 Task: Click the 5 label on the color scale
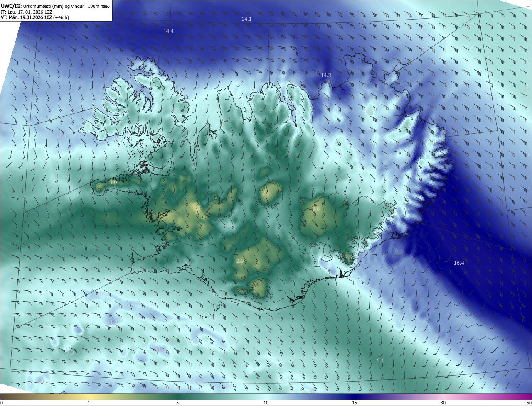[177, 403]
